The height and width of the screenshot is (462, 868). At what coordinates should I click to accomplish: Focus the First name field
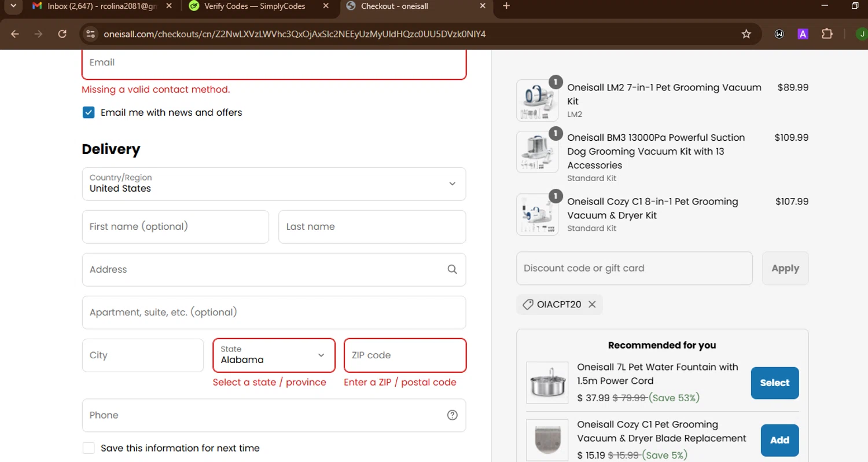point(175,227)
